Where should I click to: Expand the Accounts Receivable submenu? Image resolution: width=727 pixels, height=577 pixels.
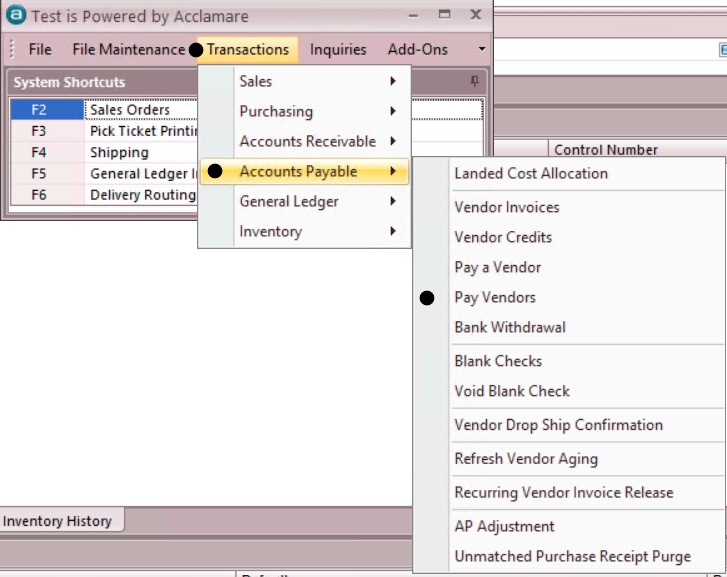click(x=307, y=141)
